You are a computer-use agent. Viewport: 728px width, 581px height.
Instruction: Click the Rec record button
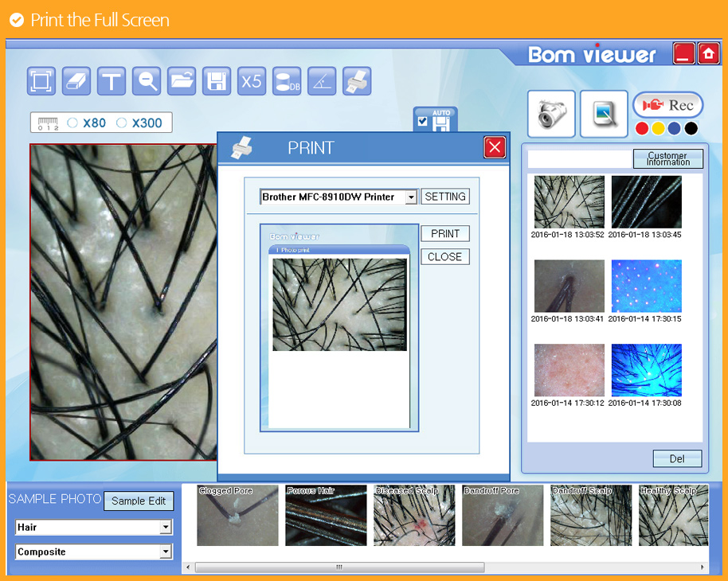[667, 105]
